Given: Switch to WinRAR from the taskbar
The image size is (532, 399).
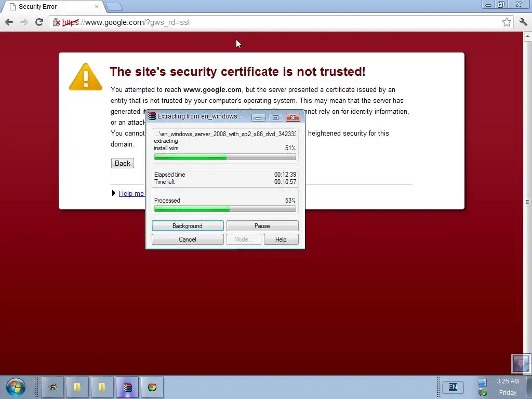Looking at the screenshot, I should 127,387.
